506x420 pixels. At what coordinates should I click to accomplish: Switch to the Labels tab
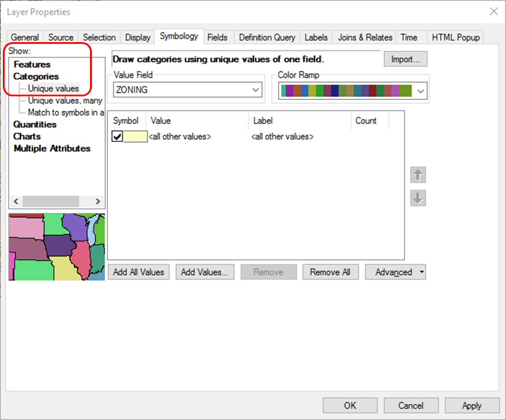(316, 37)
